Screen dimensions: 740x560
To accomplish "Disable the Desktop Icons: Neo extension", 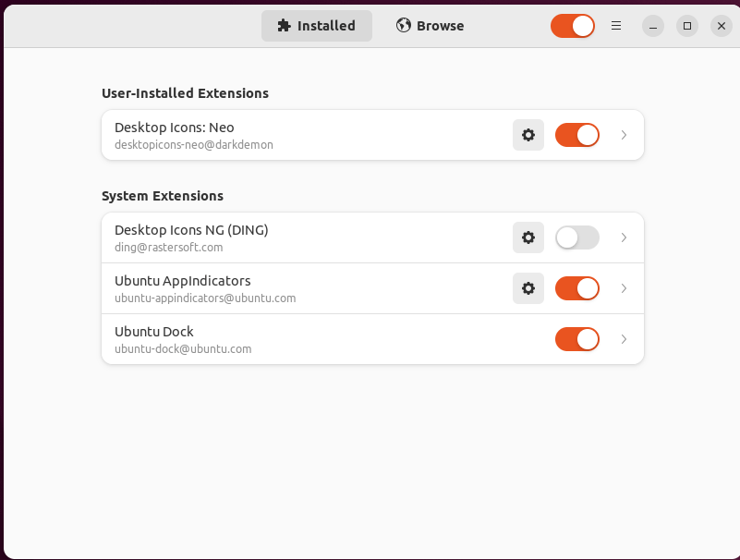I will [577, 135].
